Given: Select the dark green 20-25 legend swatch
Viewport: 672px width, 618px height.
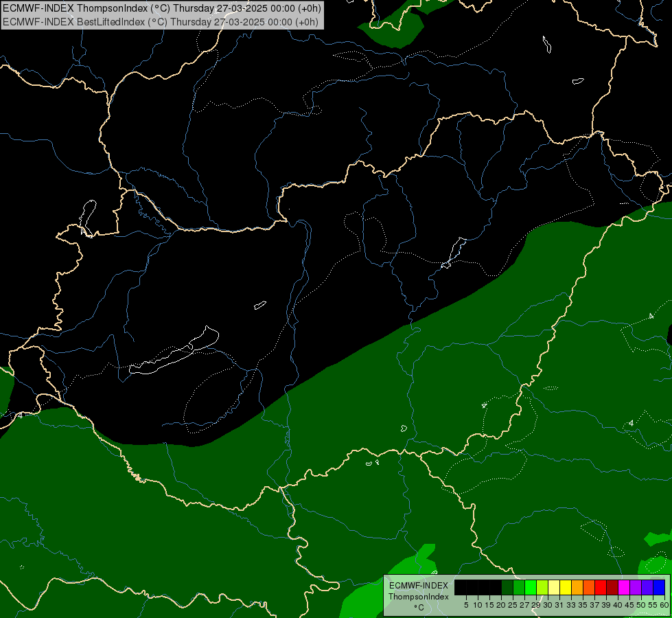Looking at the screenshot, I should click(x=507, y=587).
